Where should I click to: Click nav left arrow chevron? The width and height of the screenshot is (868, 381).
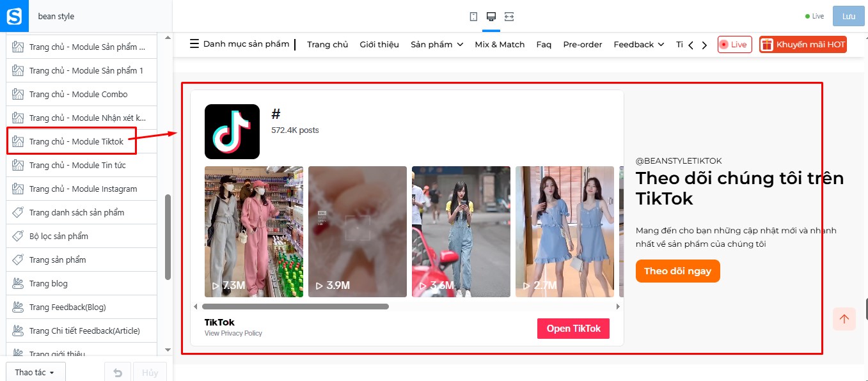tap(691, 45)
